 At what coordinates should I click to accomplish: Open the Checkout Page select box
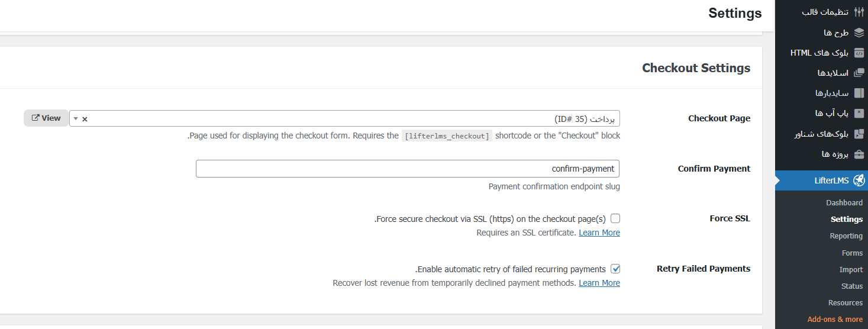click(x=355, y=118)
